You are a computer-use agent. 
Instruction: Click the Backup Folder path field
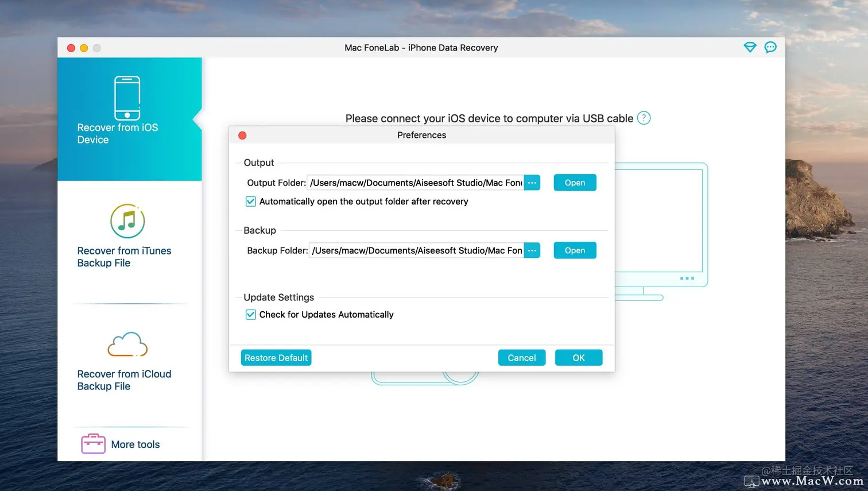coord(416,250)
